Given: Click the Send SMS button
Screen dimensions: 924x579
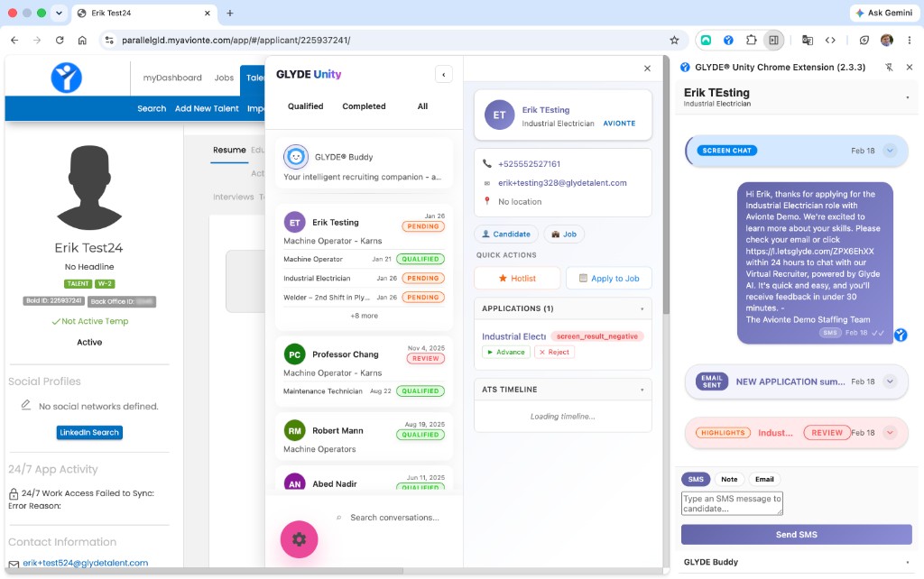Looking at the screenshot, I should pyautogui.click(x=796, y=534).
